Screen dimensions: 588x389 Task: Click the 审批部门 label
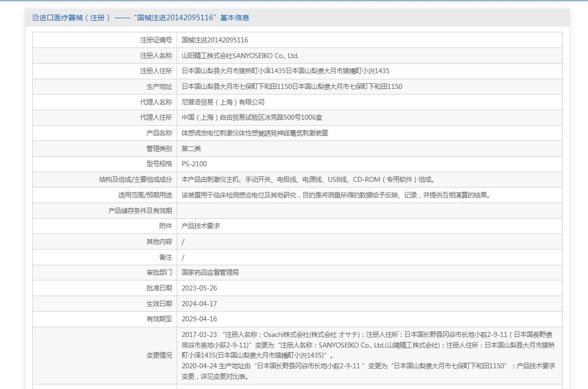159,273
